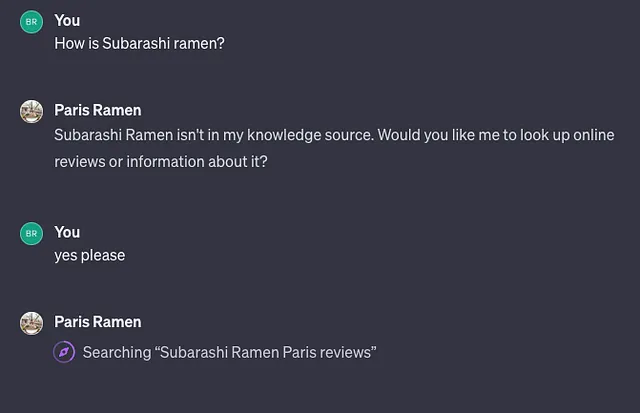Click the purple compass browsing icon
Screen dimensions: 640x413
point(64,352)
